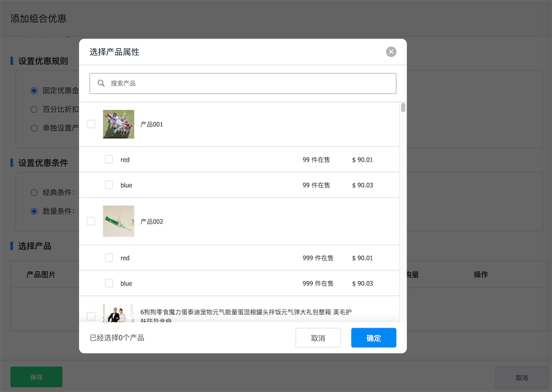Check the 产品002 product checkbox
The image size is (552, 392).
tap(91, 220)
